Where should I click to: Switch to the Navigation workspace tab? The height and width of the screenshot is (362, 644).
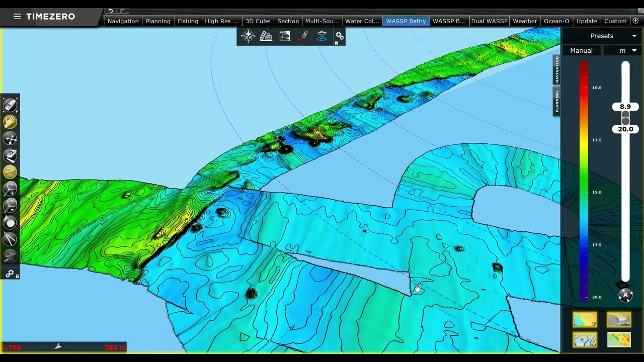point(123,21)
